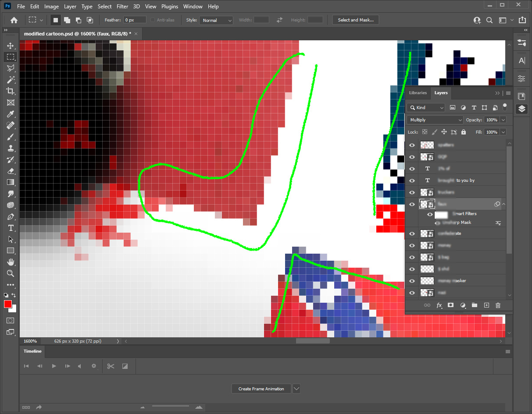
Task: Hide the spatters layer visibility
Action: coord(412,145)
